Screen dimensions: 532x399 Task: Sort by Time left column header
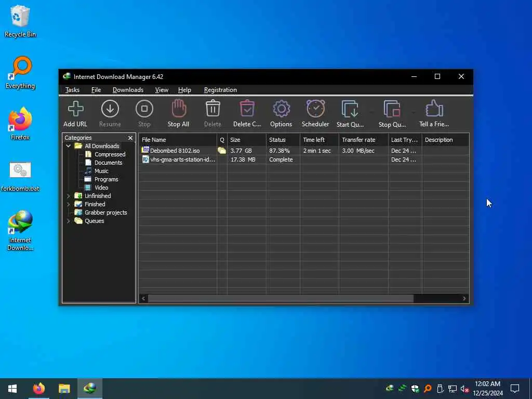(x=320, y=140)
